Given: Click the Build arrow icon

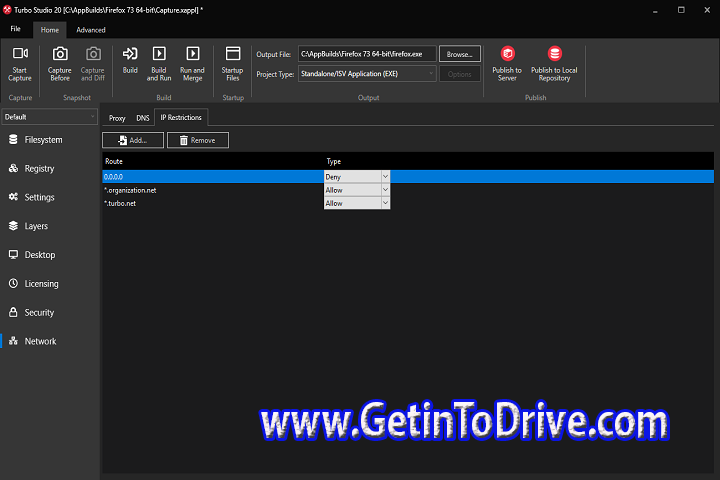Looking at the screenshot, I should coord(130,54).
